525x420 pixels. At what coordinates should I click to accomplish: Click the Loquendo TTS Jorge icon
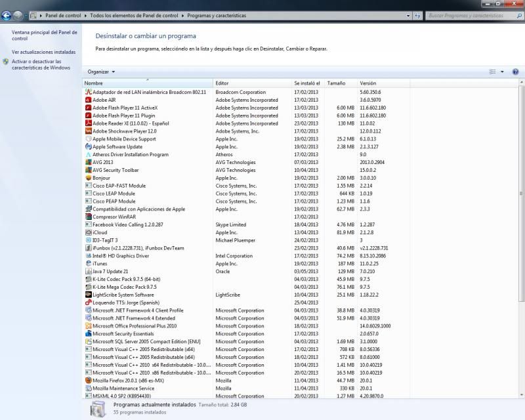pyautogui.click(x=89, y=303)
